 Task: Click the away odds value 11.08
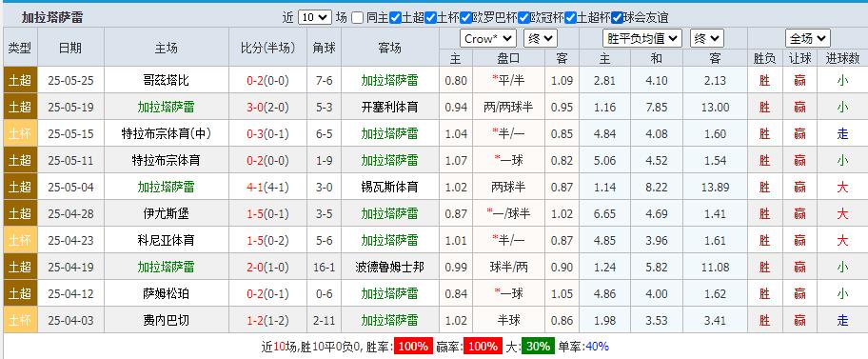pos(715,267)
